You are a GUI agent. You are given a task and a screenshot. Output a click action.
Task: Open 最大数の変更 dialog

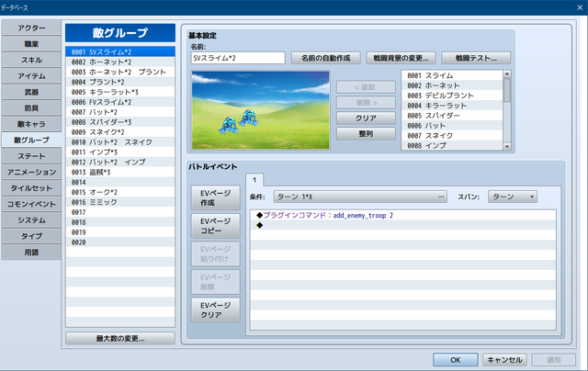[120, 338]
